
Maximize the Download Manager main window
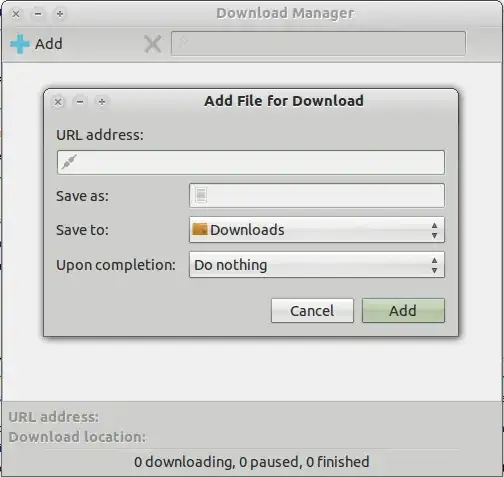(x=60, y=14)
